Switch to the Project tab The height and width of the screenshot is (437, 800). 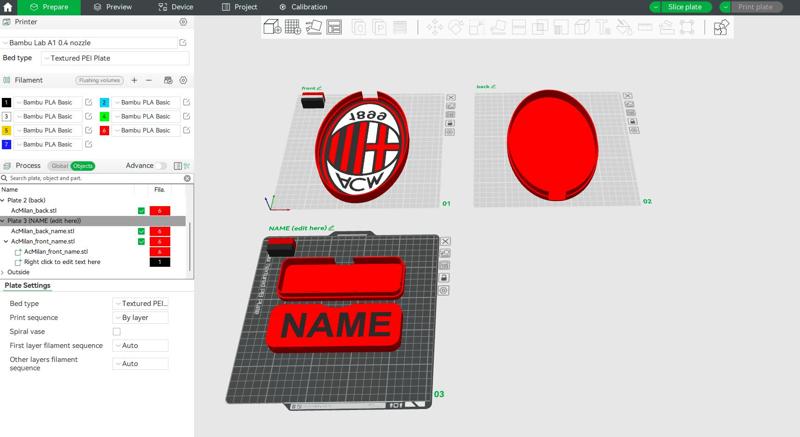239,7
